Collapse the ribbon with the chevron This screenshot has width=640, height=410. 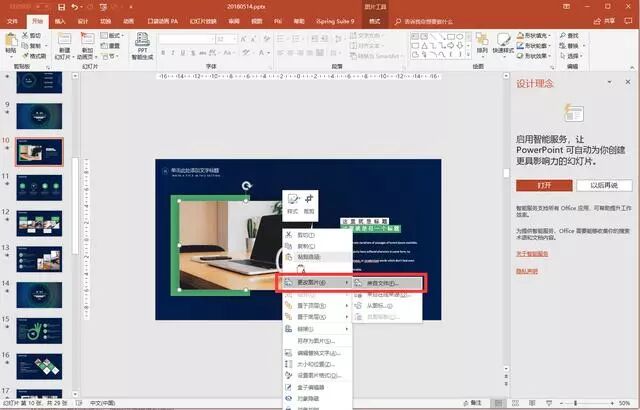coord(632,67)
